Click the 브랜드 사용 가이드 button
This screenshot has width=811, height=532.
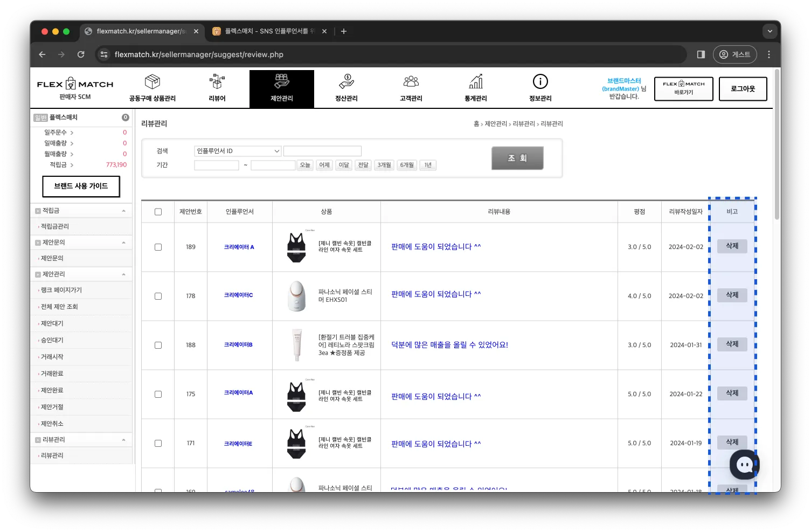click(81, 186)
